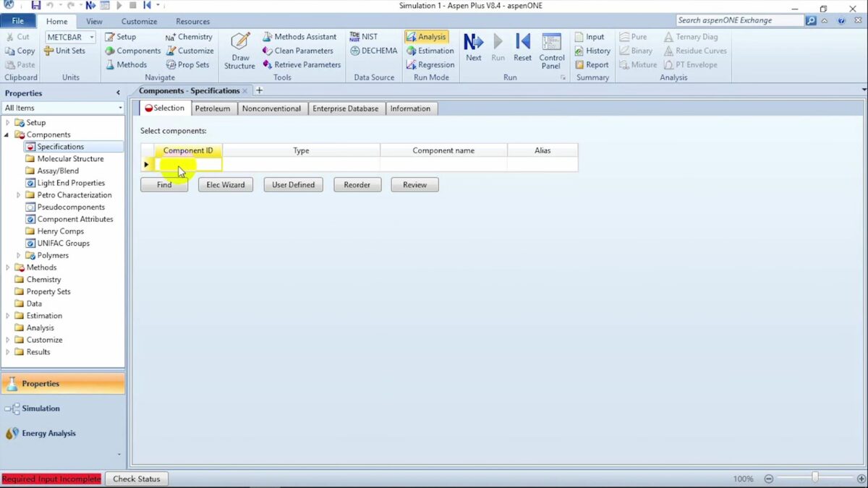Expand the Petro Characterization node

pos(19,195)
